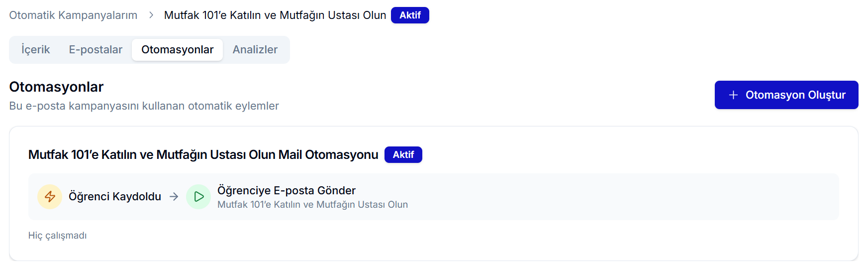Click the breadcrumb chevron separator
Image resolution: width=868 pixels, height=270 pixels.
point(151,15)
